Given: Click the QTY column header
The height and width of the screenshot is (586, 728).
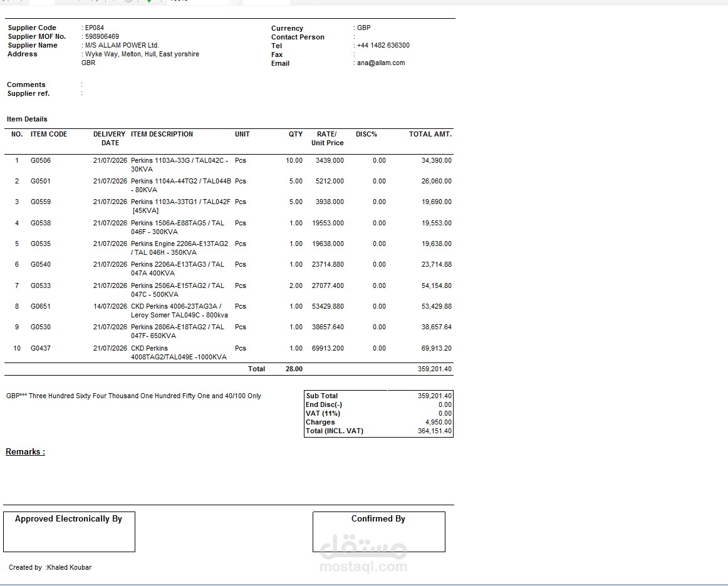Looking at the screenshot, I should (295, 134).
